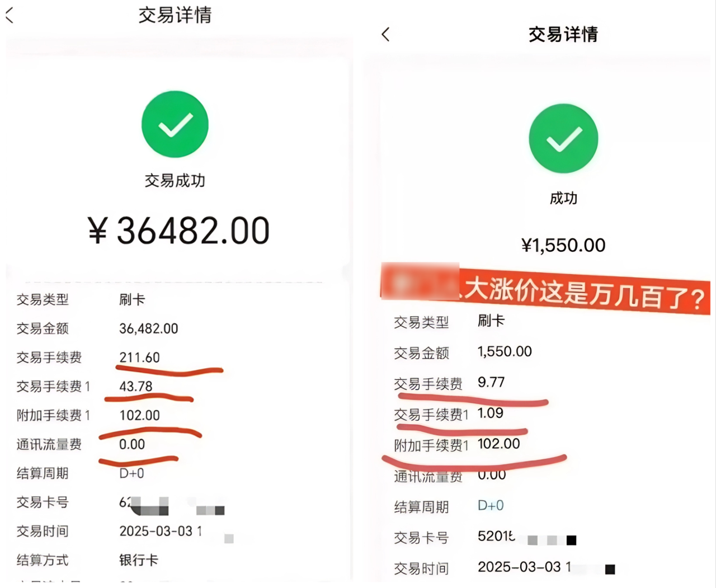716x588 pixels.
Task: Select 36,482.00 in the 交易金额 row
Action: point(149,328)
